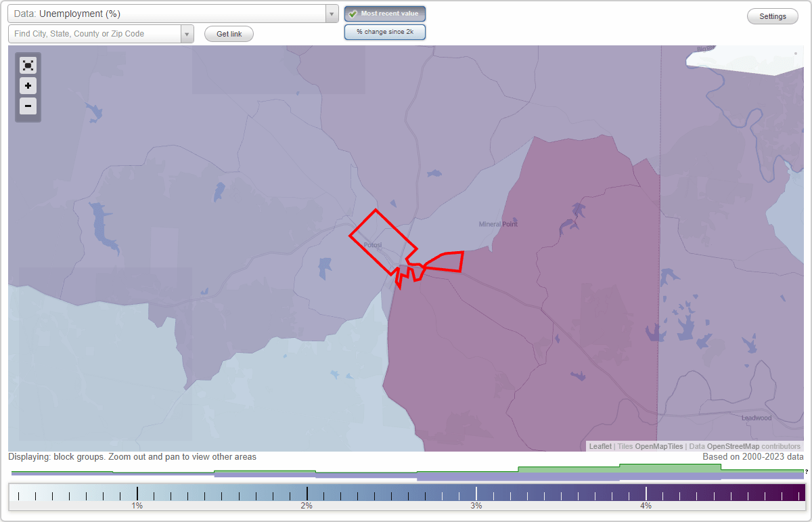Click the 'Displaying: block groups' status text
The width and height of the screenshot is (812, 522).
pyautogui.click(x=133, y=457)
